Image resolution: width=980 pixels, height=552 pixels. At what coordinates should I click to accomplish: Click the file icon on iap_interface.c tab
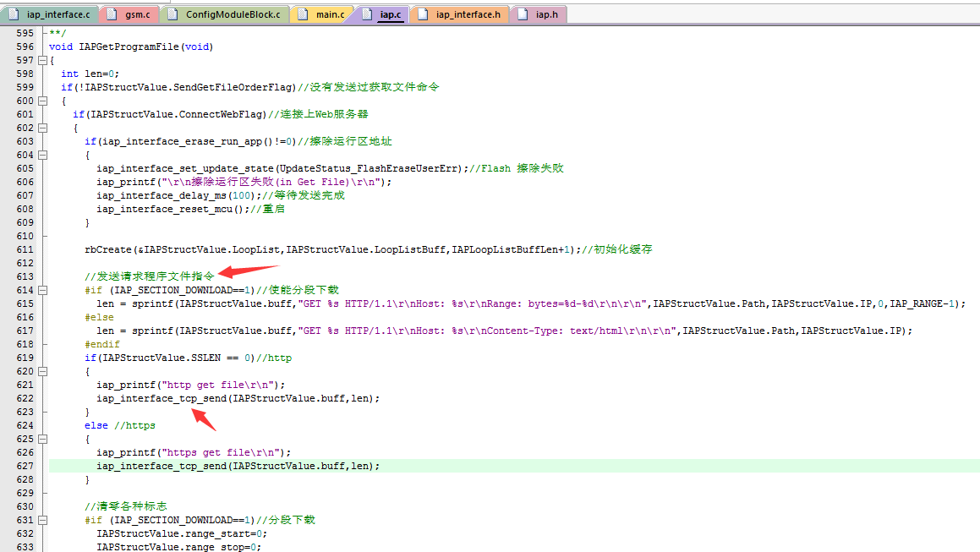tap(14, 14)
